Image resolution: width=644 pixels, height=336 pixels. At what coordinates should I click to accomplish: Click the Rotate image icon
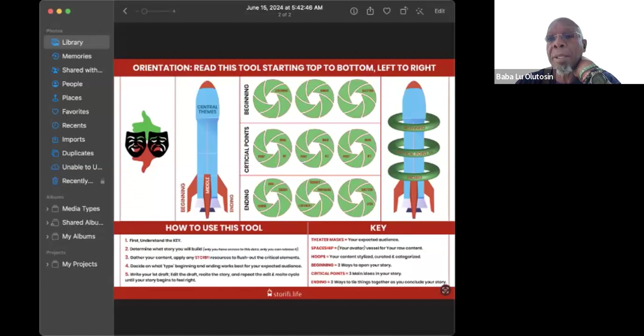(x=403, y=11)
